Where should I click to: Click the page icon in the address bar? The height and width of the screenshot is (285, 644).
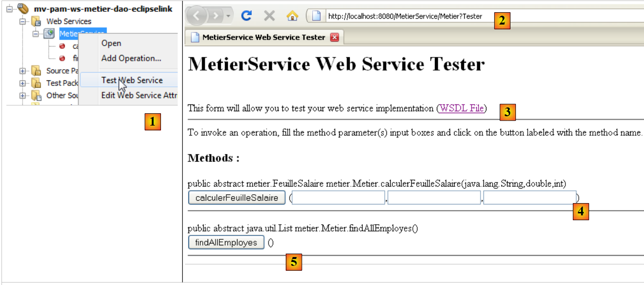tap(317, 16)
